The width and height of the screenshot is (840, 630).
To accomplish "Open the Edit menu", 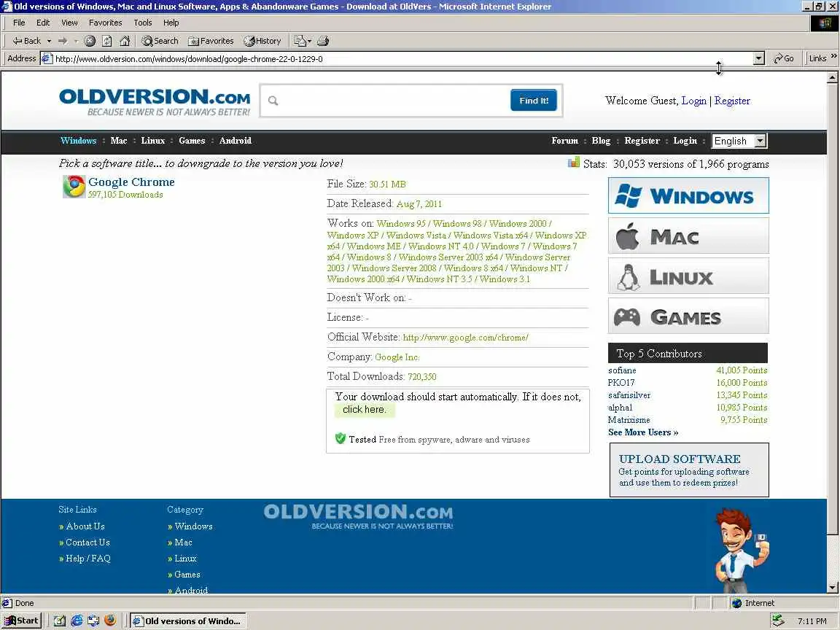I will click(x=43, y=23).
